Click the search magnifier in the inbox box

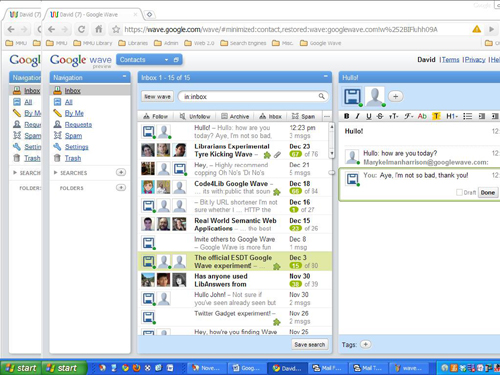pos(321,96)
